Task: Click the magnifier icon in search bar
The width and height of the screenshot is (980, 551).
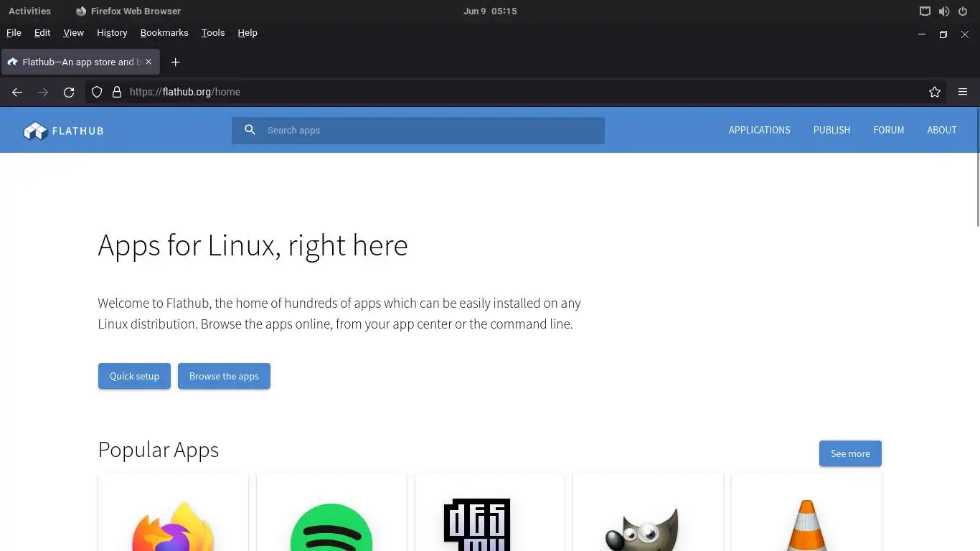Action: click(250, 130)
